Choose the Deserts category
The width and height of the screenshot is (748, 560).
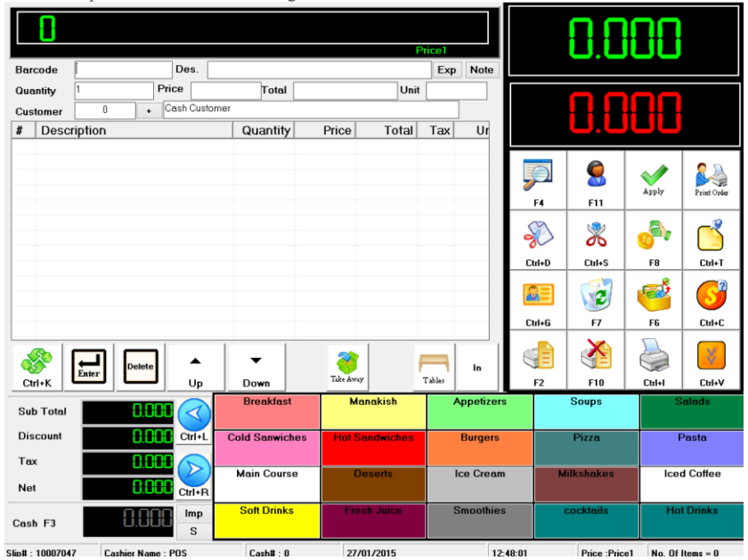coord(373,484)
